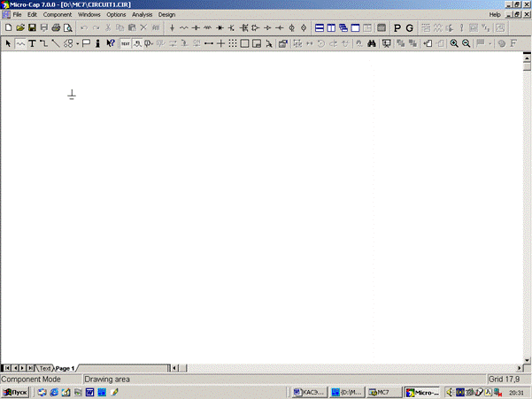This screenshot has height=399, width=532.
Task: Tile windows horizontally
Action: [x=320, y=27]
